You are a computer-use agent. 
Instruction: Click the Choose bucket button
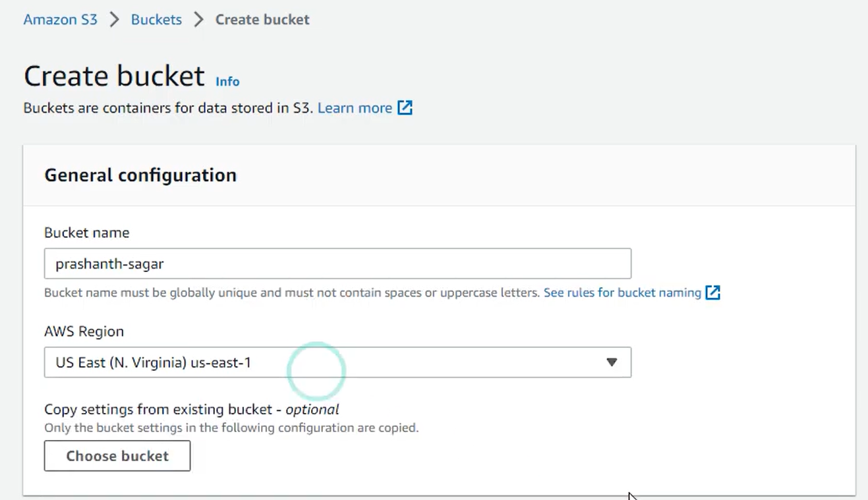[117, 456]
